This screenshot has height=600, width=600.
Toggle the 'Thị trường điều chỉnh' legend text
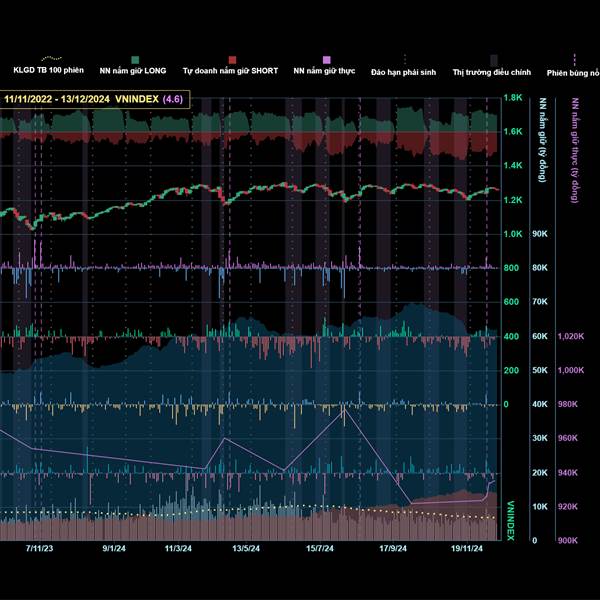click(x=493, y=73)
